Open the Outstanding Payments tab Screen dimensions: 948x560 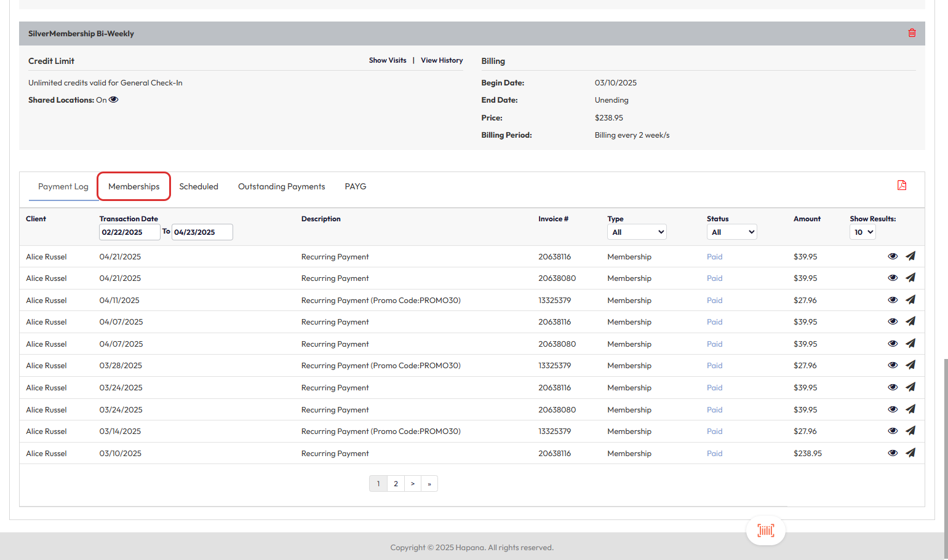point(281,187)
